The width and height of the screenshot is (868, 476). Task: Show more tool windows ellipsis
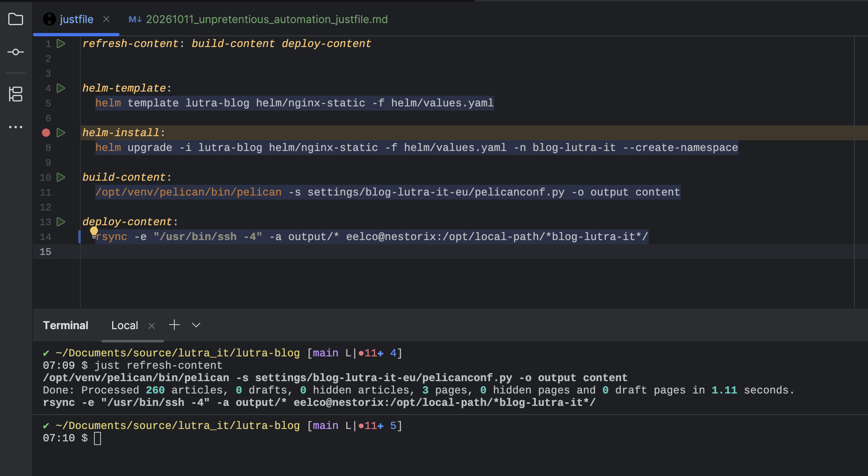pyautogui.click(x=16, y=127)
